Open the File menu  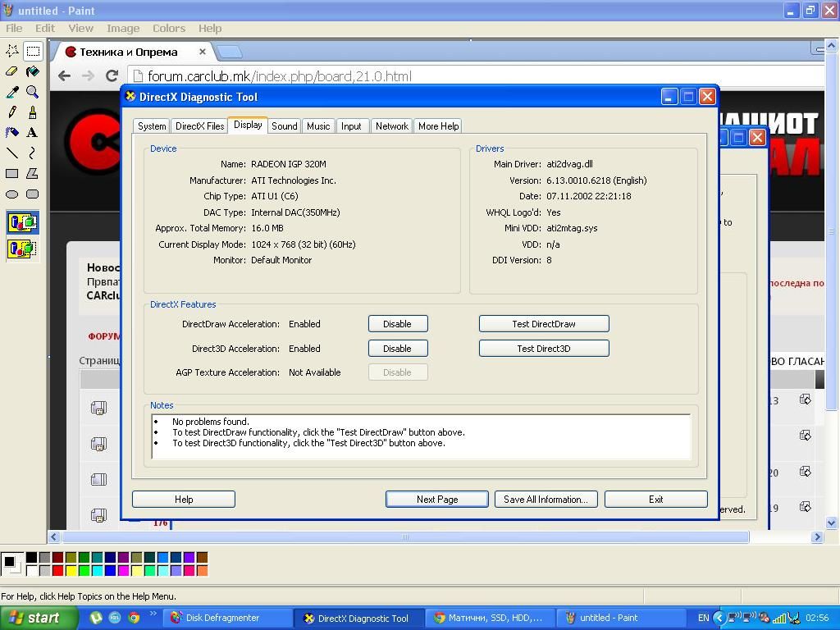click(14, 29)
